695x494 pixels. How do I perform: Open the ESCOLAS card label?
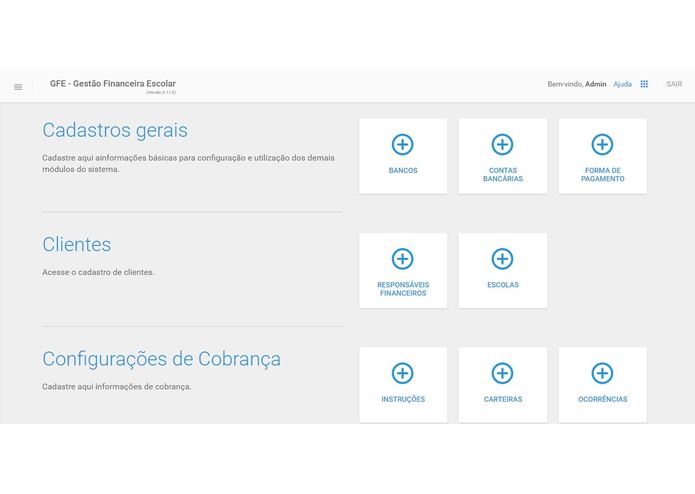point(503,285)
